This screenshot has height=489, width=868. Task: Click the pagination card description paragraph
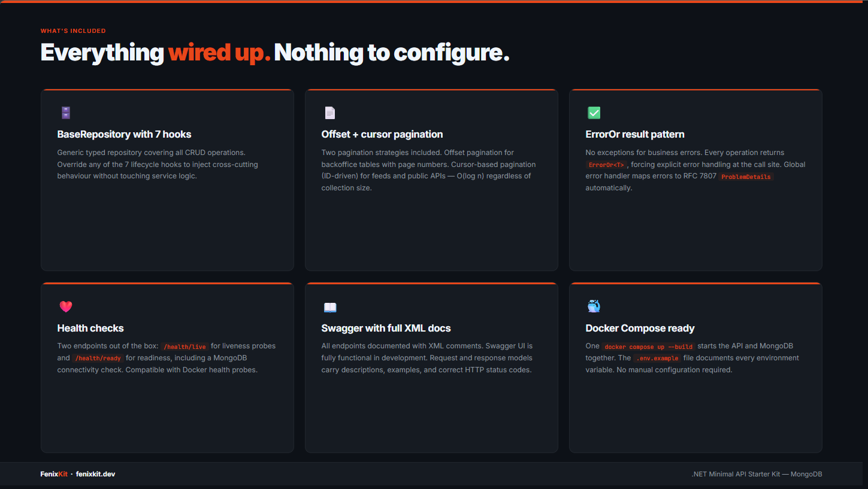click(x=429, y=170)
